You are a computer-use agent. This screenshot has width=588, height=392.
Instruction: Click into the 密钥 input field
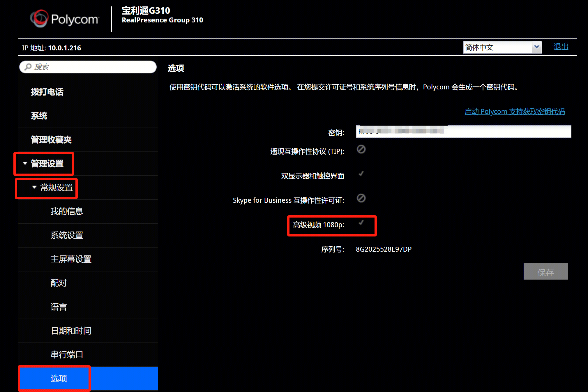coord(463,132)
